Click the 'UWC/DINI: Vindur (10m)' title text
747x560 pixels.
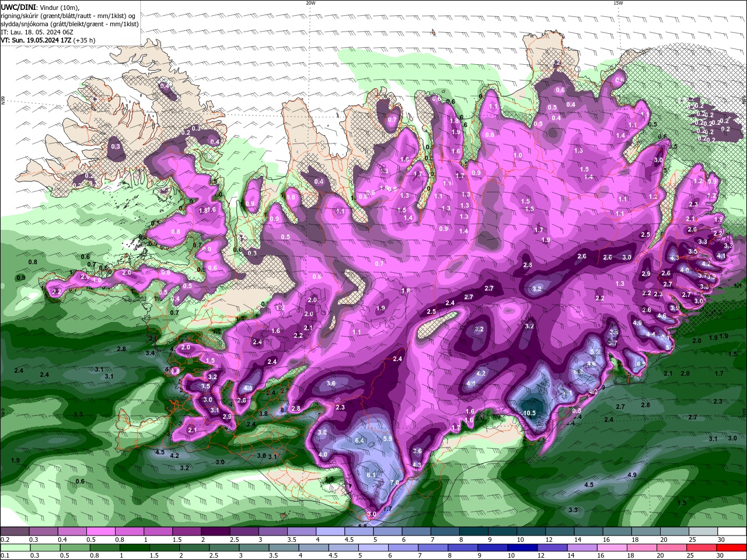click(39, 6)
